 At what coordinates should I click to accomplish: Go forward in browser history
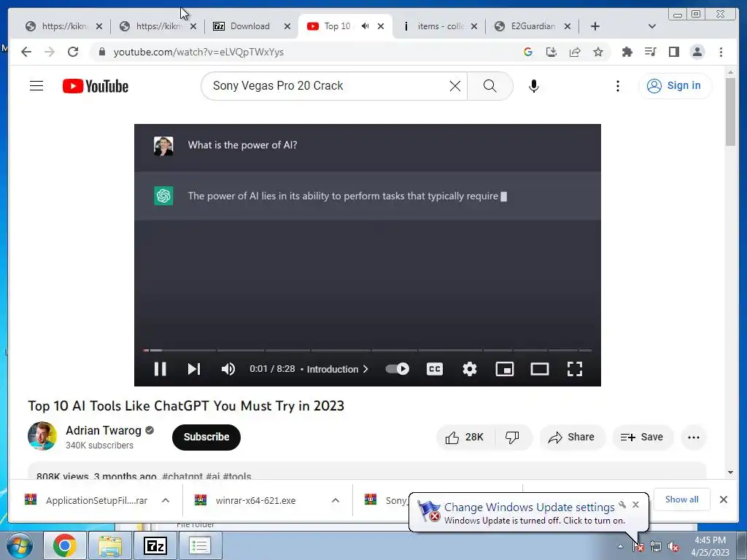click(x=50, y=52)
